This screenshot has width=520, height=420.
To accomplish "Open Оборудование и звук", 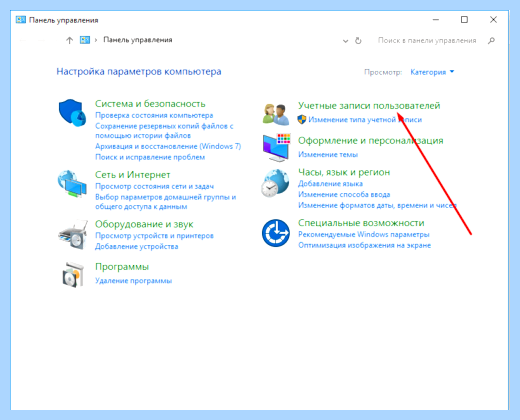I will pyautogui.click(x=144, y=224).
